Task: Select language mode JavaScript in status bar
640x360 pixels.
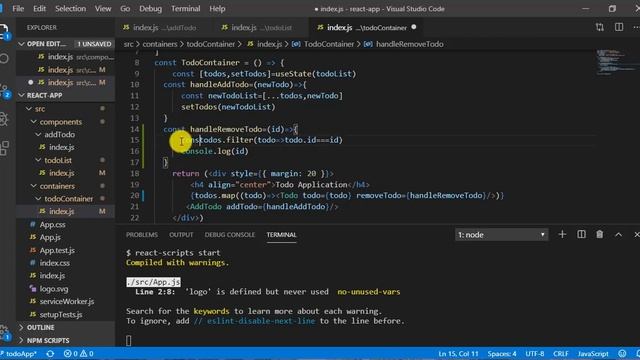Action: coord(593,354)
